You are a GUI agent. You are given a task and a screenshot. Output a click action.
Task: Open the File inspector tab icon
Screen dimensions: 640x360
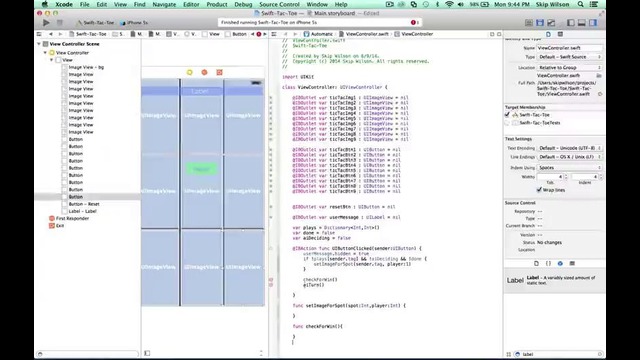548,34
